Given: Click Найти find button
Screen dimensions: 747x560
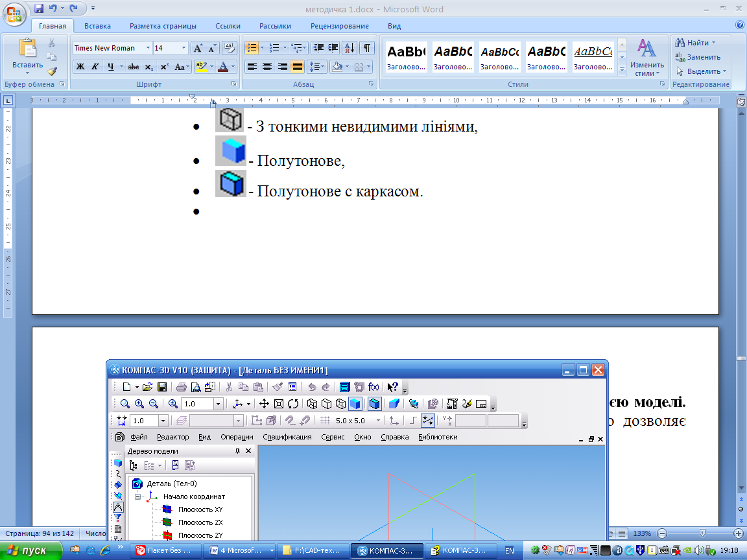Looking at the screenshot, I should coord(696,43).
